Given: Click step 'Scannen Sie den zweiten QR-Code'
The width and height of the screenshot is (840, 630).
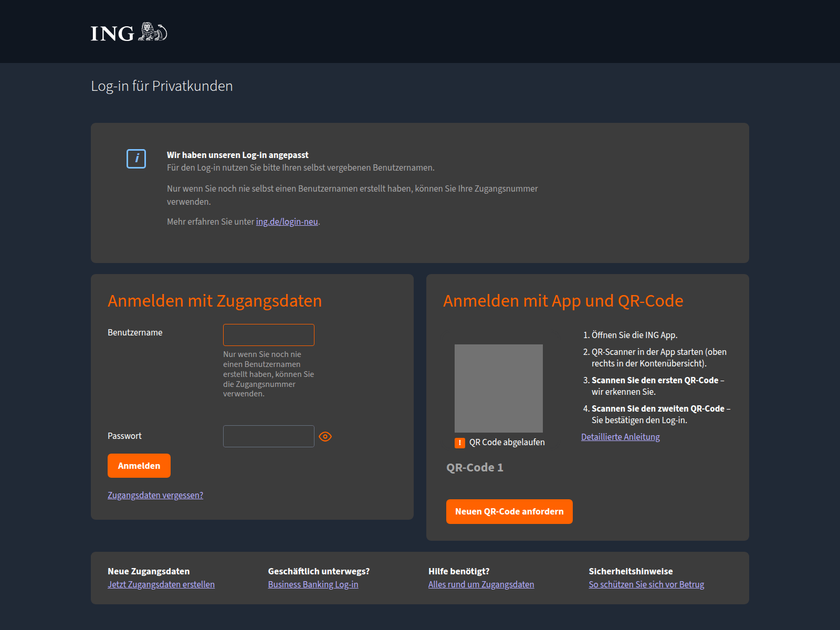Looking at the screenshot, I should [x=658, y=408].
